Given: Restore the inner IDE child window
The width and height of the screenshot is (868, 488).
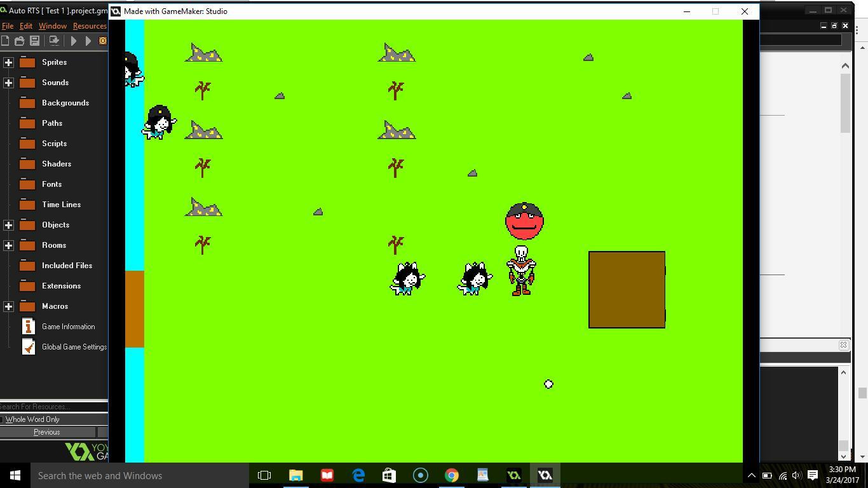Looking at the screenshot, I should click(834, 25).
